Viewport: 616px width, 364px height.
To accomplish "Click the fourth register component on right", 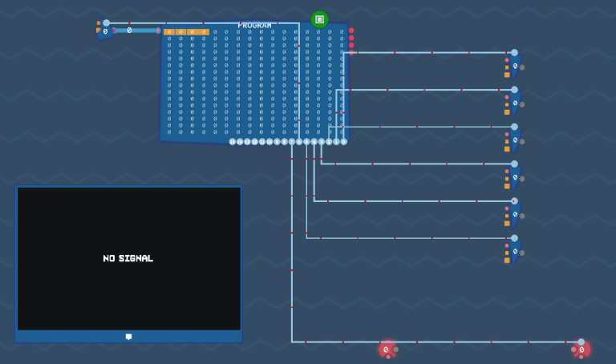I will (x=514, y=177).
